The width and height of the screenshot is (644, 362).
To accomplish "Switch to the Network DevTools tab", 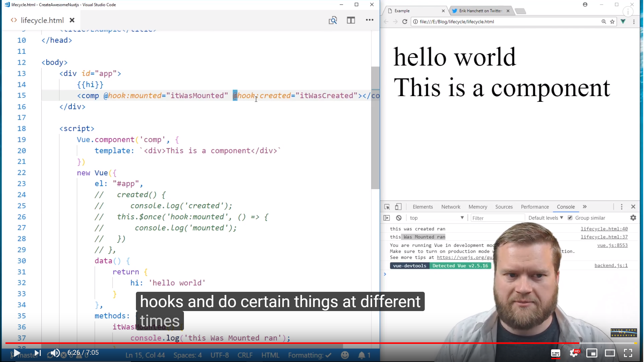I will click(451, 207).
